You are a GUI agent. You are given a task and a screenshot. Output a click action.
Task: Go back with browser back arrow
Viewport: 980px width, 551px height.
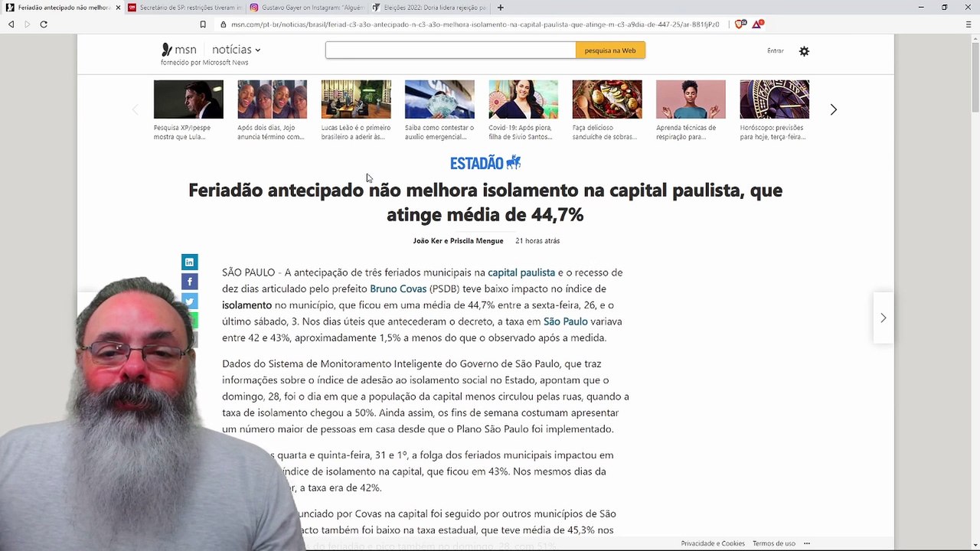pos(11,24)
